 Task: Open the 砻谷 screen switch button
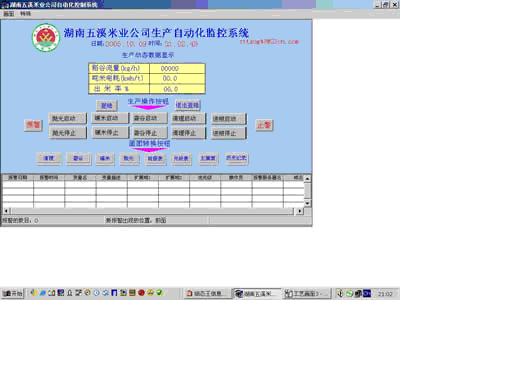[x=78, y=159]
